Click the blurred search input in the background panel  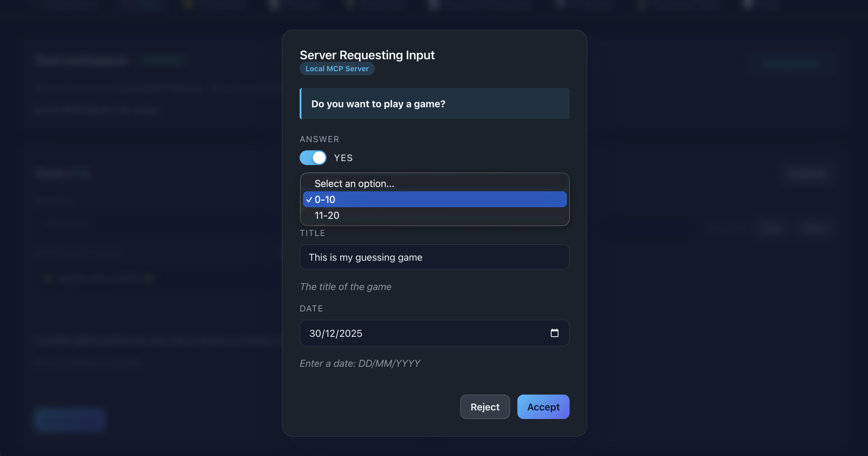(135, 222)
